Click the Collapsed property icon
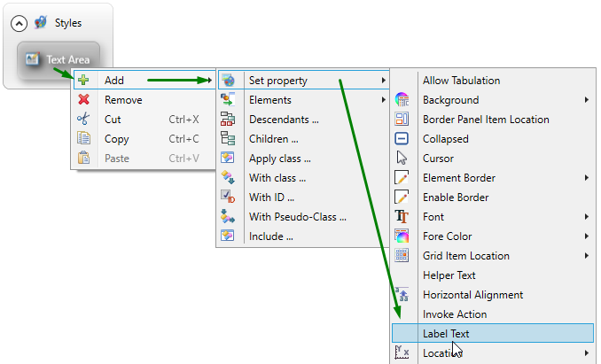Image resolution: width=601 pixels, height=364 pixels. click(402, 139)
